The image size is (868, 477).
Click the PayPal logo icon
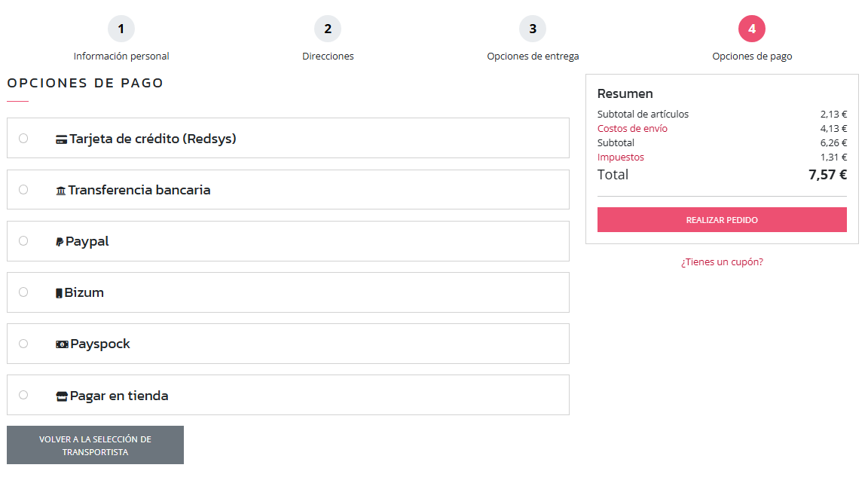click(x=60, y=242)
